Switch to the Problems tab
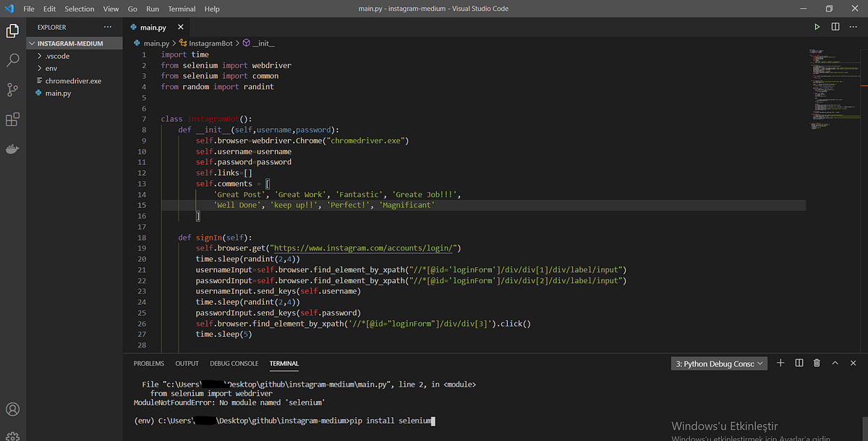The height and width of the screenshot is (441, 868). tap(148, 363)
